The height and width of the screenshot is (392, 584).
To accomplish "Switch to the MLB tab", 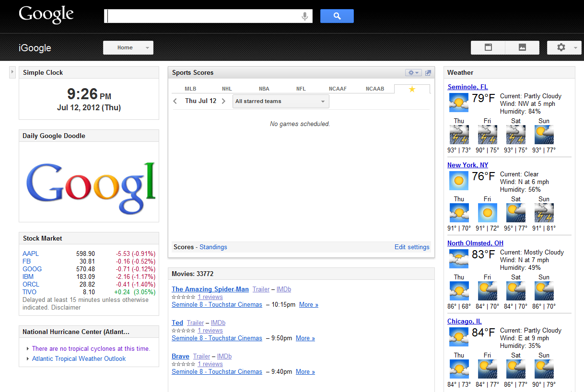I will (190, 89).
